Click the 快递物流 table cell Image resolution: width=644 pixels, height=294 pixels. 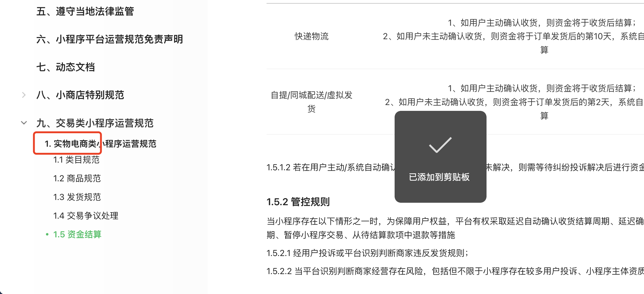[311, 36]
